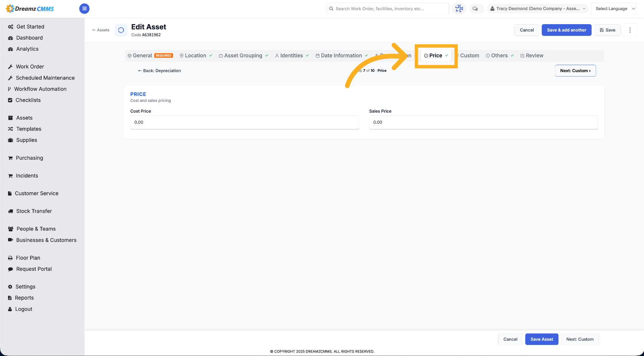Switch to the Asset Grouping tab
644x356 pixels.
pyautogui.click(x=244, y=56)
